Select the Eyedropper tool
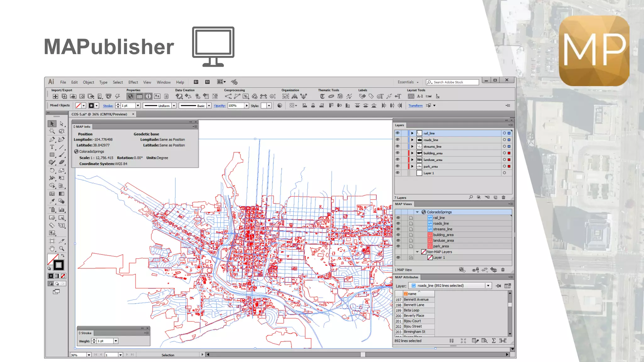 [52, 201]
